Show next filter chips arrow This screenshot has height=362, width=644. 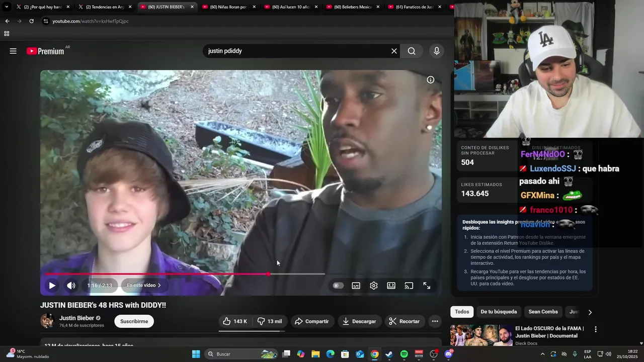coord(590,312)
